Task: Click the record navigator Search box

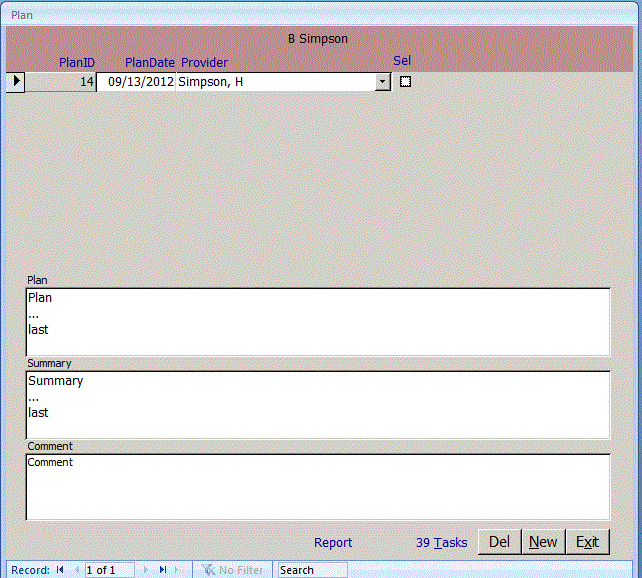Action: coord(313,570)
